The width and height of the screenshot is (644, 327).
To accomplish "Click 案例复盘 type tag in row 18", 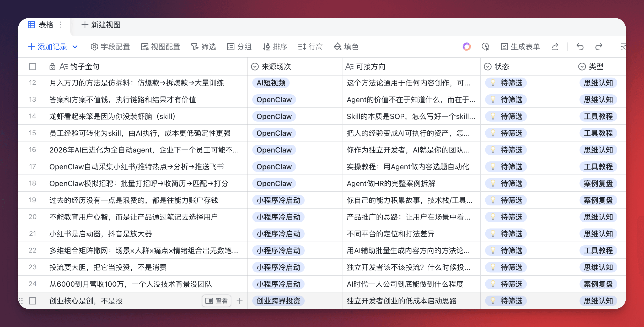I will [598, 183].
